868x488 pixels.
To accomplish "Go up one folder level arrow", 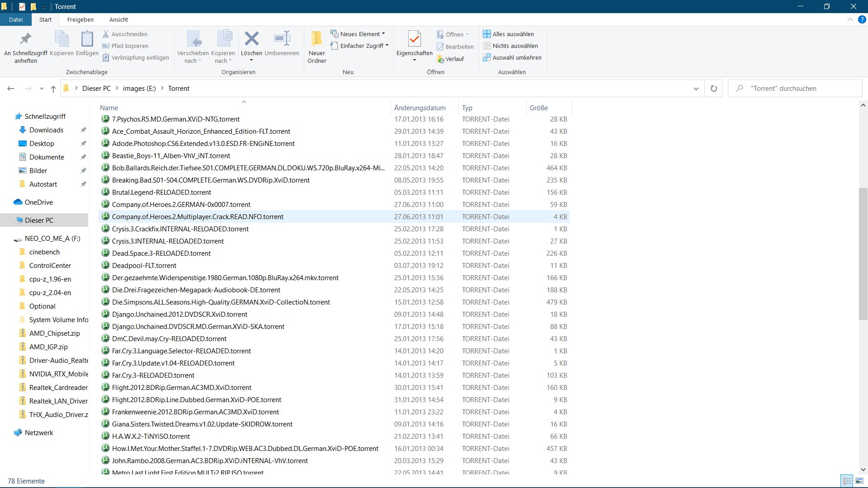I will [x=53, y=89].
